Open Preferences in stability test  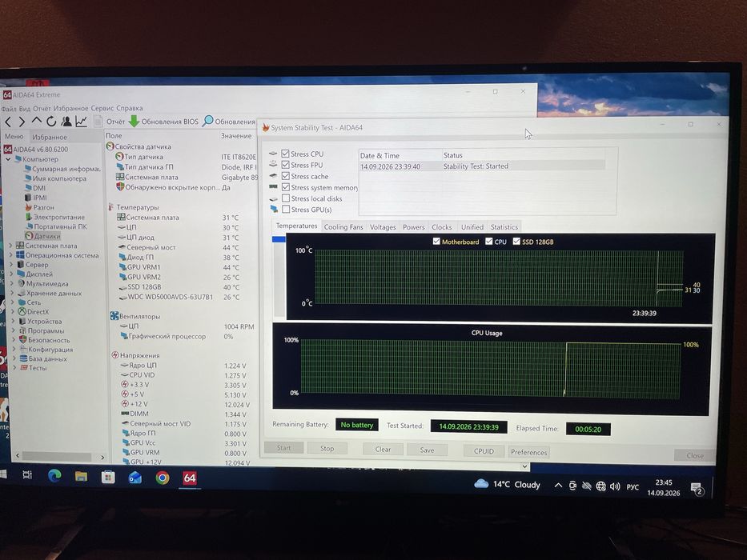tap(528, 452)
